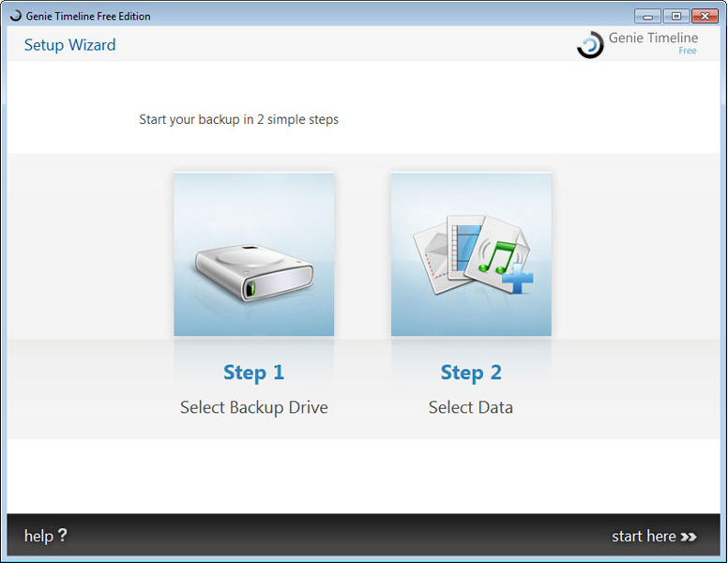728x563 pixels.
Task: Select the Select Backup Drive label
Action: [254, 407]
